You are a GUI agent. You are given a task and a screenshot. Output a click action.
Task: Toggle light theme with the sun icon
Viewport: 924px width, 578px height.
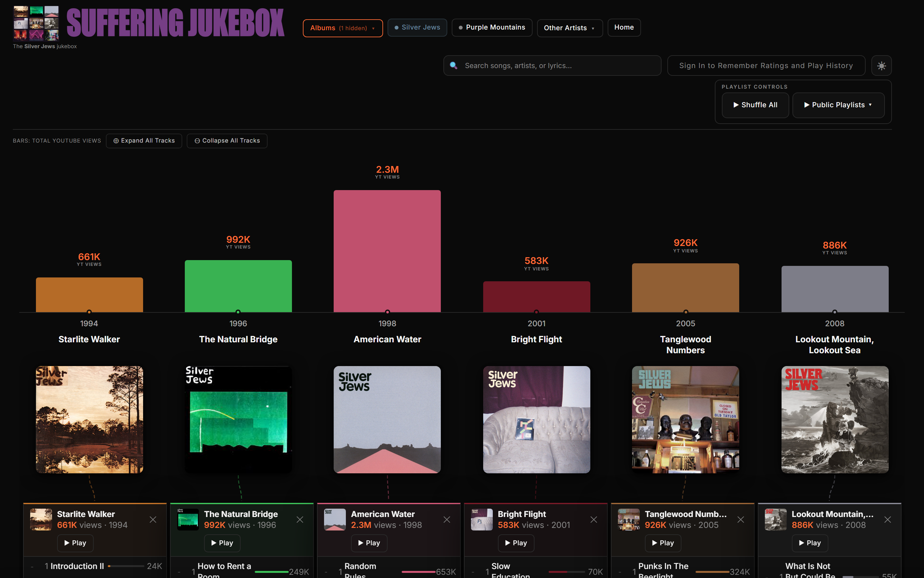tap(881, 66)
